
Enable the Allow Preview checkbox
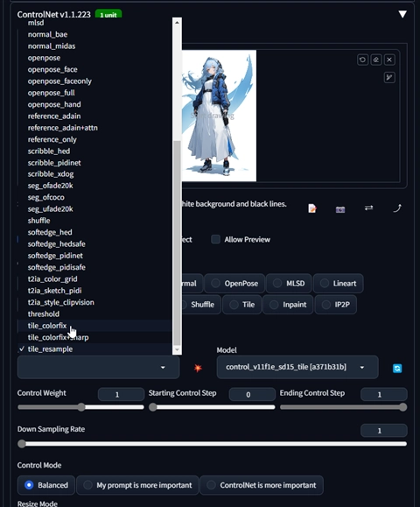click(x=215, y=239)
